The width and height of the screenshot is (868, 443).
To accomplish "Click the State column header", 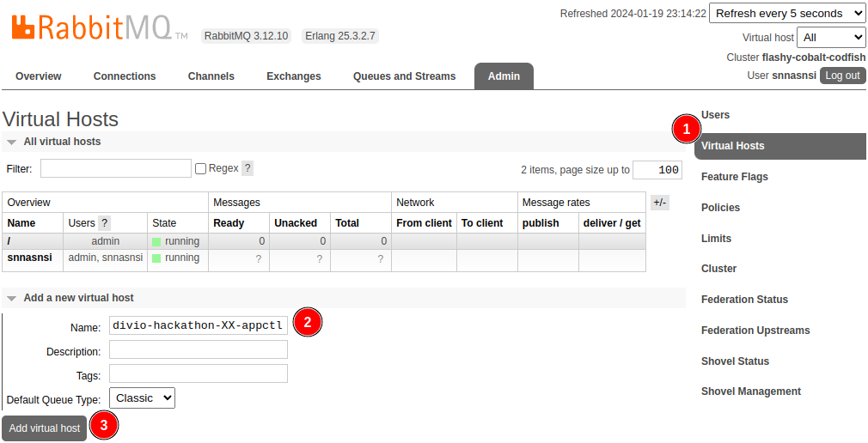I will [164, 223].
